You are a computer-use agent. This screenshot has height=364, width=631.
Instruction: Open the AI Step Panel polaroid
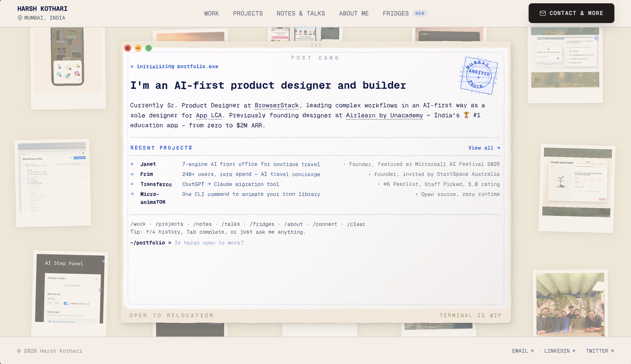coord(70,293)
